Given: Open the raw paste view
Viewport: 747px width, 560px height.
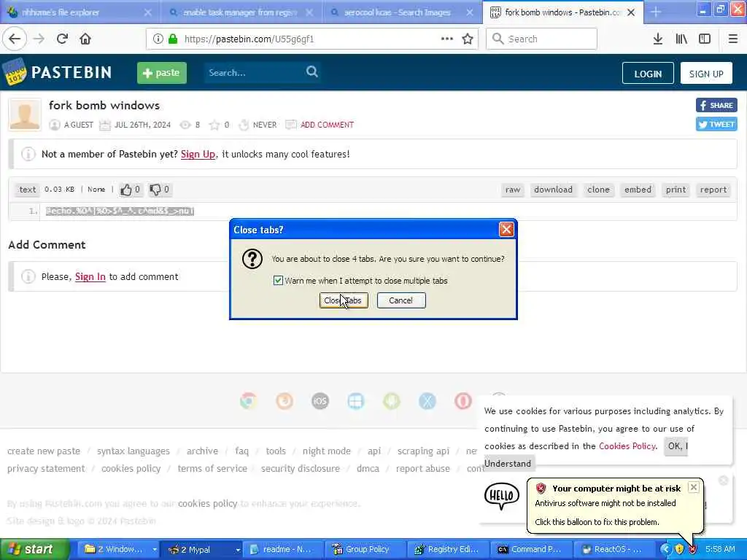Looking at the screenshot, I should (x=513, y=190).
